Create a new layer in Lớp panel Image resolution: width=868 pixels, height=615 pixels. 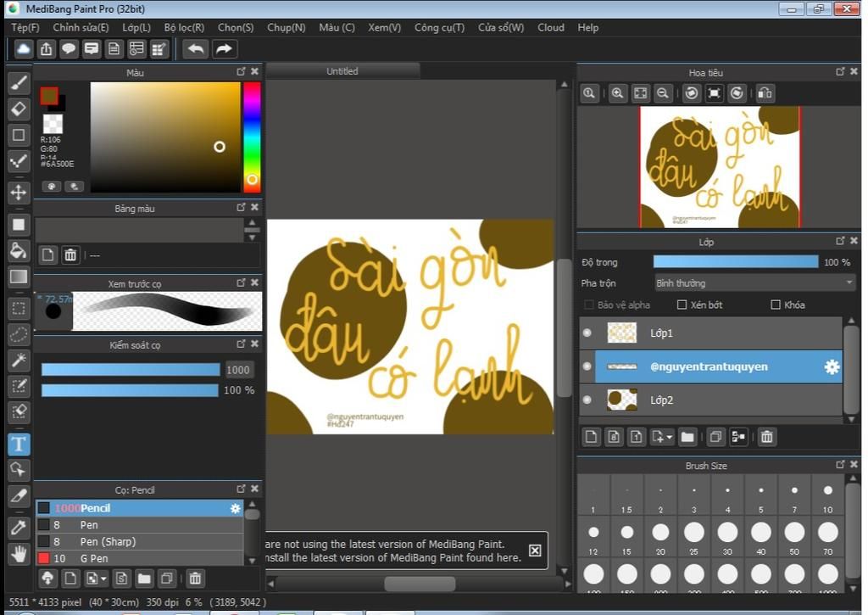point(591,437)
